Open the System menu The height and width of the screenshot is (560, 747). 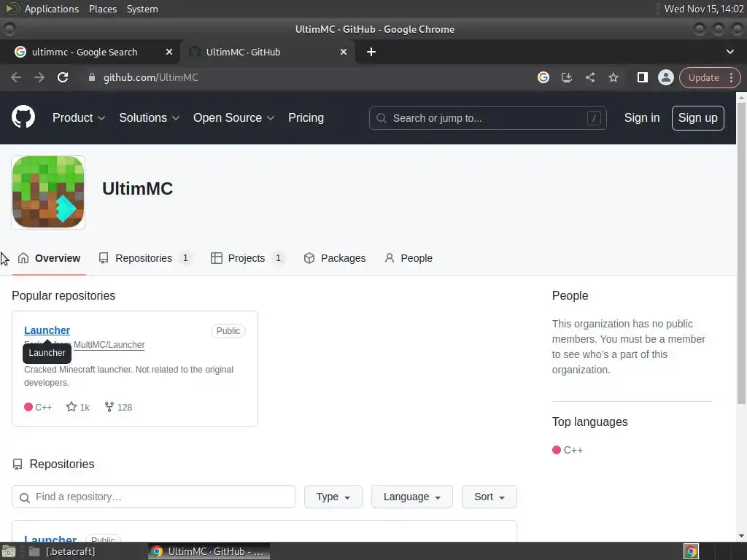pyautogui.click(x=142, y=9)
